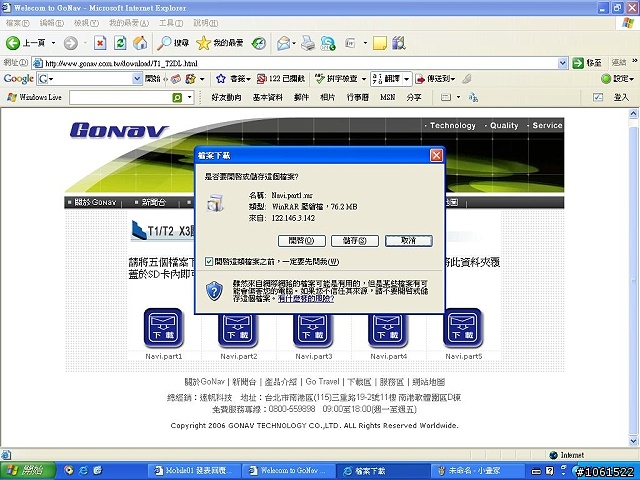Click the Google toolbar highlighter pen icon
Viewport: 640px width, 480px height.
click(x=467, y=78)
